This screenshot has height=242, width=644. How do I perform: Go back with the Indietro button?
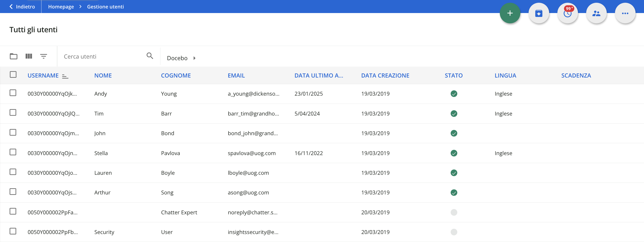pyautogui.click(x=22, y=6)
